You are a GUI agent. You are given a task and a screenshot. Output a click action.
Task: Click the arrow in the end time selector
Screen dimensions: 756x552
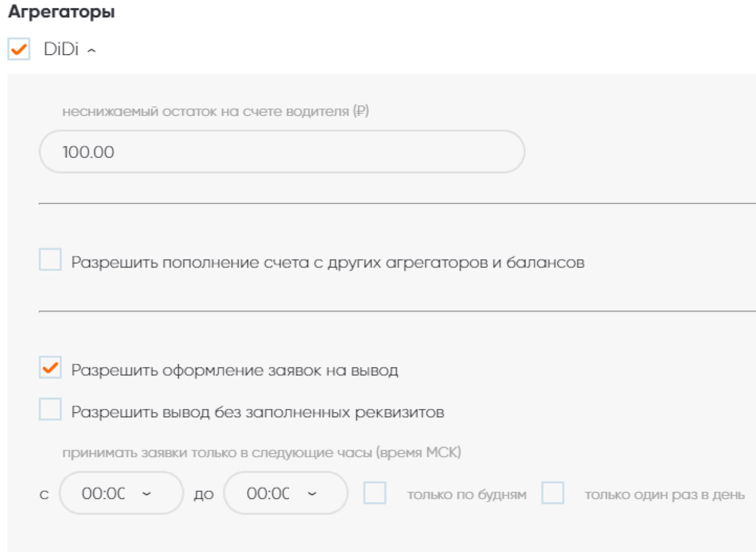312,493
